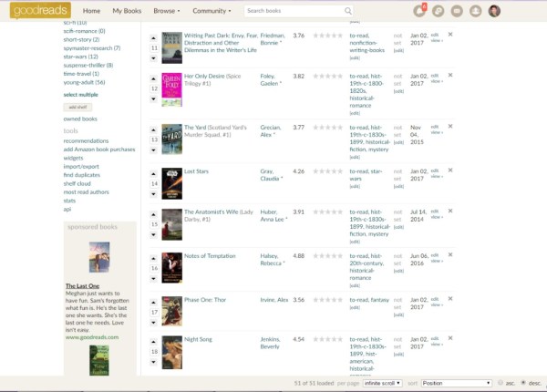Expand the Browse menu
Viewport: 547px width, 392px height.
click(x=167, y=11)
